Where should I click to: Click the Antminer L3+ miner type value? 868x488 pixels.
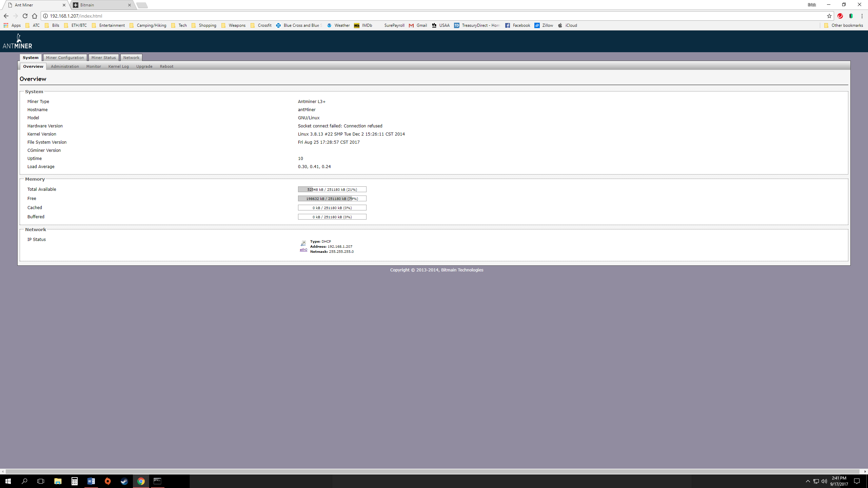click(312, 102)
